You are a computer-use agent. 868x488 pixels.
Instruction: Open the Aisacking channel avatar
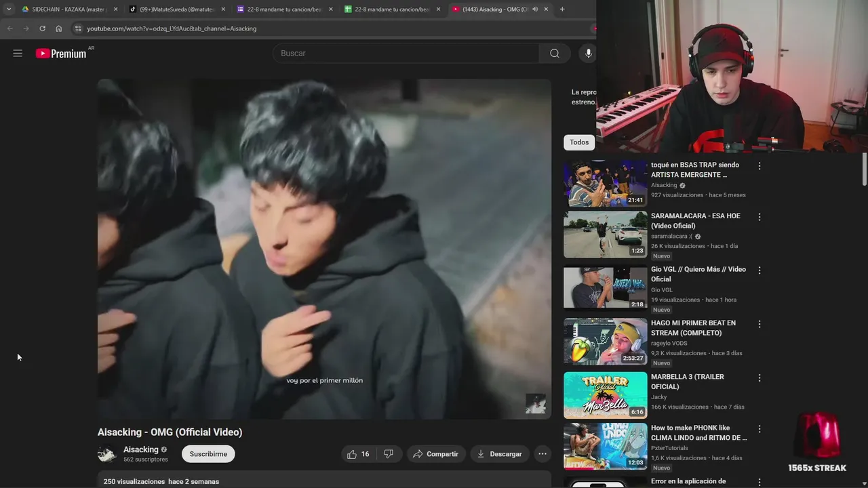pyautogui.click(x=107, y=454)
